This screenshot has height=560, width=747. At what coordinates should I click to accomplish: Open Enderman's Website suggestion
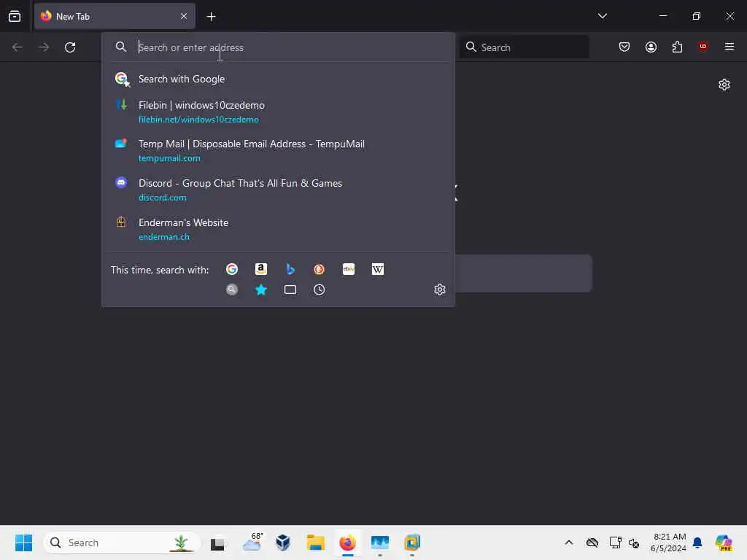click(x=278, y=229)
